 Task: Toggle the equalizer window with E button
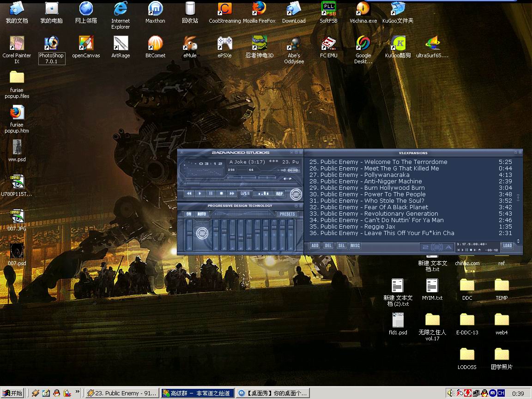pyautogui.click(x=284, y=178)
